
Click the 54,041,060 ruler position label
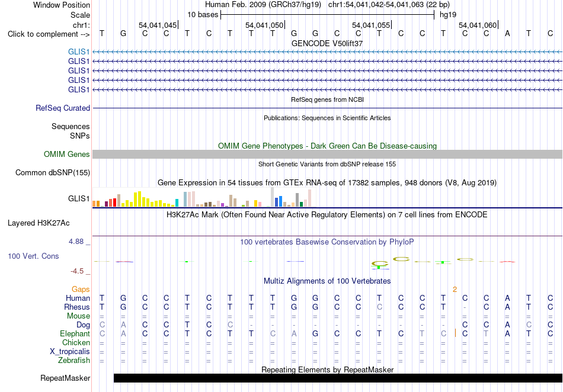point(478,25)
